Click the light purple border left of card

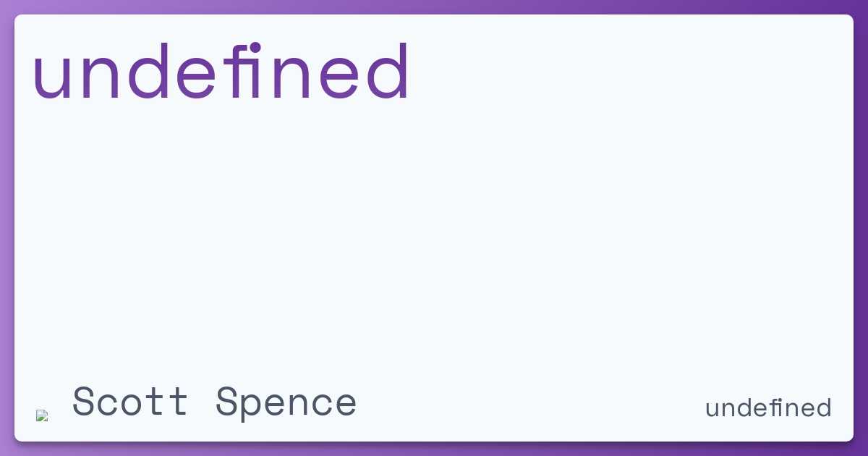coord(7,228)
